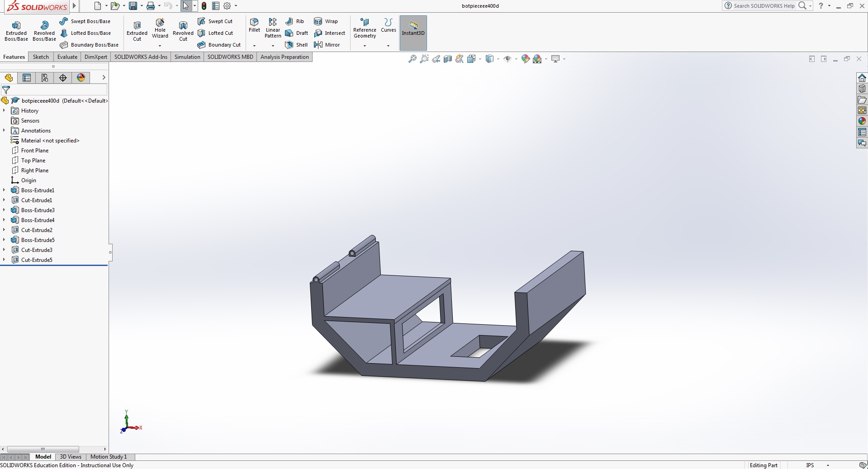The height and width of the screenshot is (469, 868).
Task: Select Material not specified item
Action: [x=45, y=141]
